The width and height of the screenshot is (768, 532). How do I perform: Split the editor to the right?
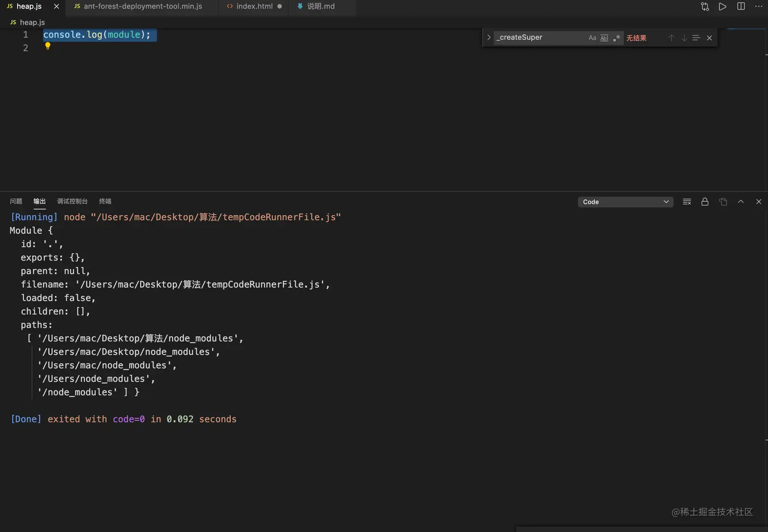741,7
